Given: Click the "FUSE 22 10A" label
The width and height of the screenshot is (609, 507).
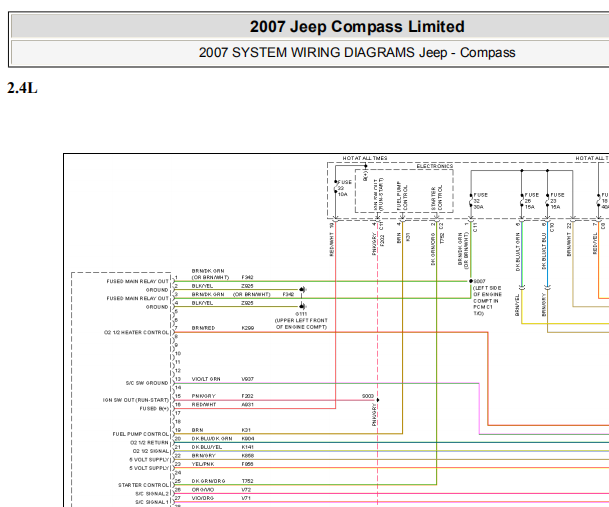Looking at the screenshot, I should click(x=344, y=188).
